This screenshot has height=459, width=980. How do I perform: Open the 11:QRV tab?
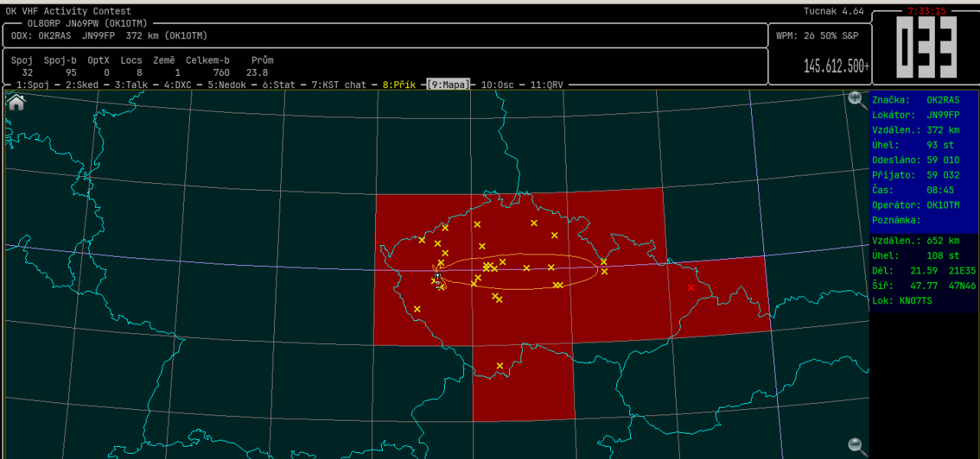tap(546, 85)
